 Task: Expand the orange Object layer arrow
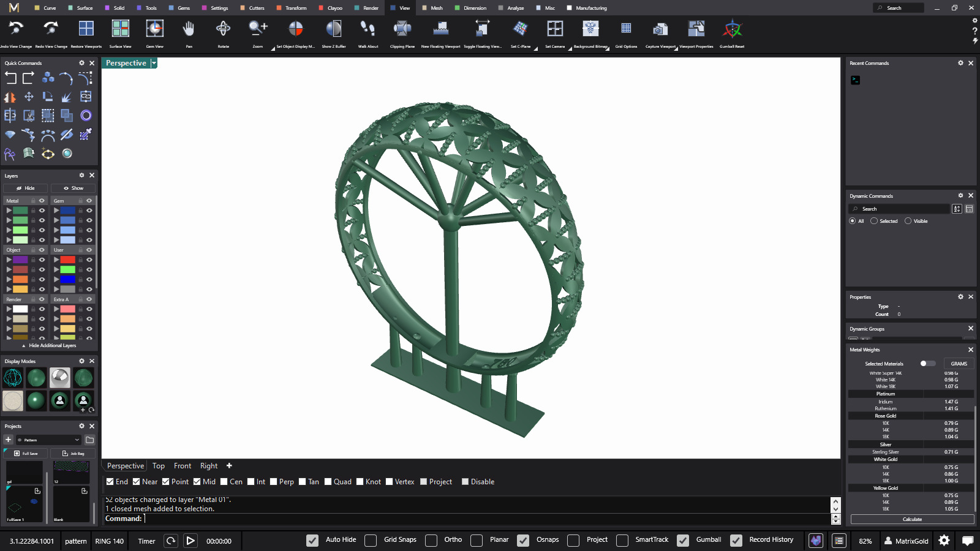[9, 279]
